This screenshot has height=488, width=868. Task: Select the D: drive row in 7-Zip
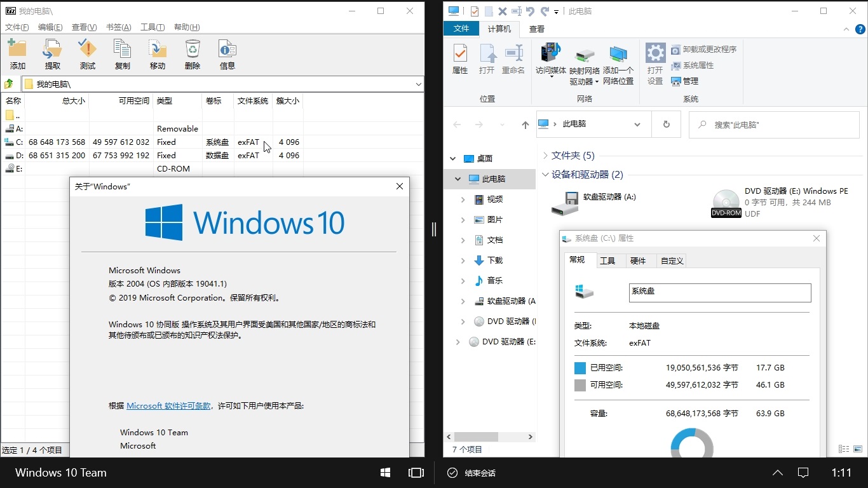[x=152, y=155]
